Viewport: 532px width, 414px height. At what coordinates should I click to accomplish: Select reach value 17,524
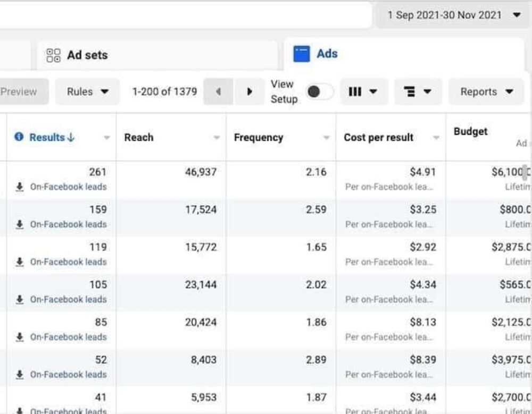tap(201, 209)
